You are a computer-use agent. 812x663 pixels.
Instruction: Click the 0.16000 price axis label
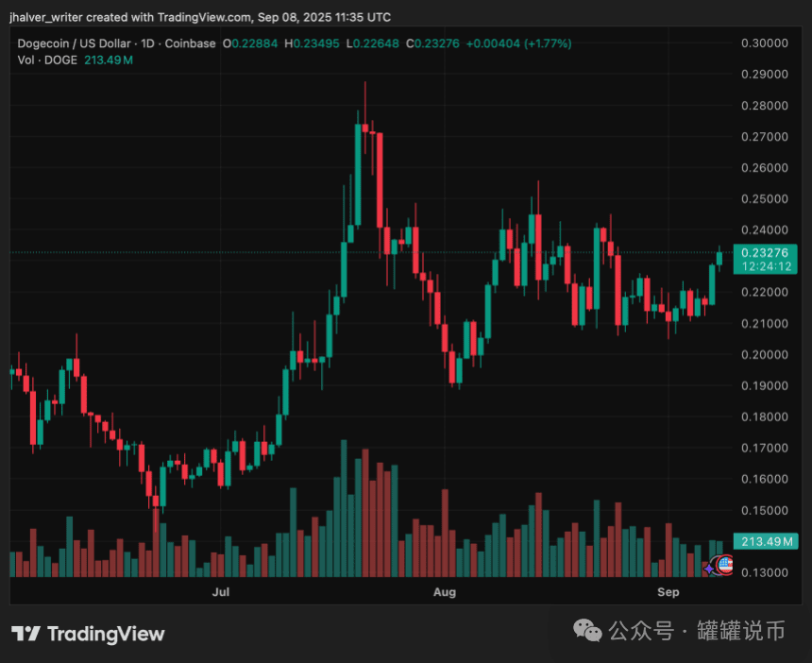(765, 479)
